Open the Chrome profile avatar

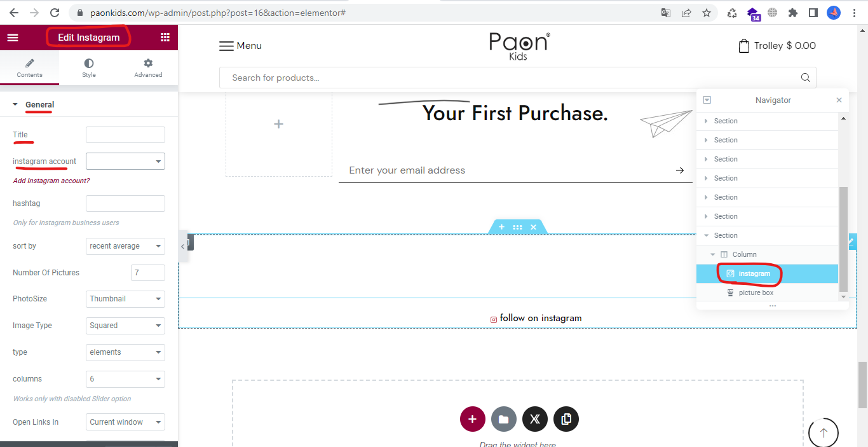(x=834, y=13)
